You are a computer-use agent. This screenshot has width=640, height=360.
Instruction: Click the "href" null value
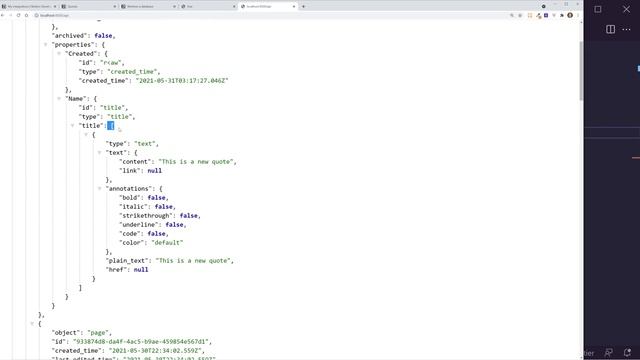coord(141,269)
